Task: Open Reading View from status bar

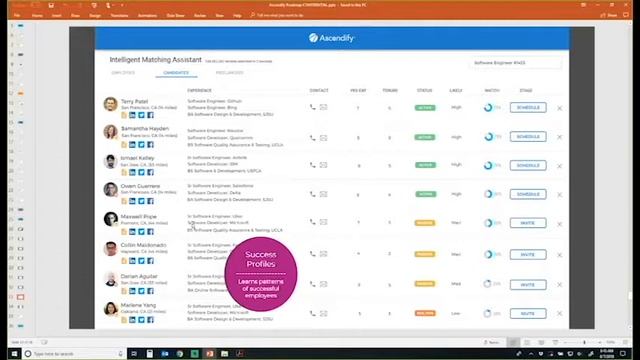Action: click(541, 342)
